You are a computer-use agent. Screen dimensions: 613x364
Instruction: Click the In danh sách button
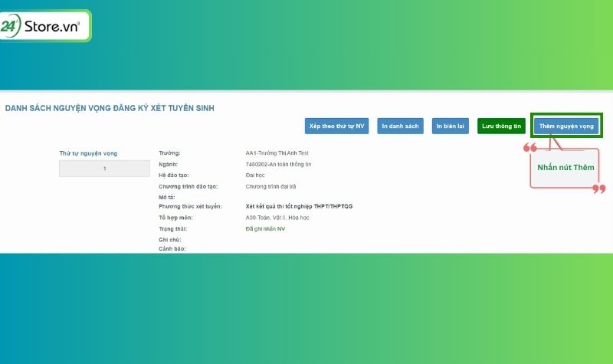[400, 126]
